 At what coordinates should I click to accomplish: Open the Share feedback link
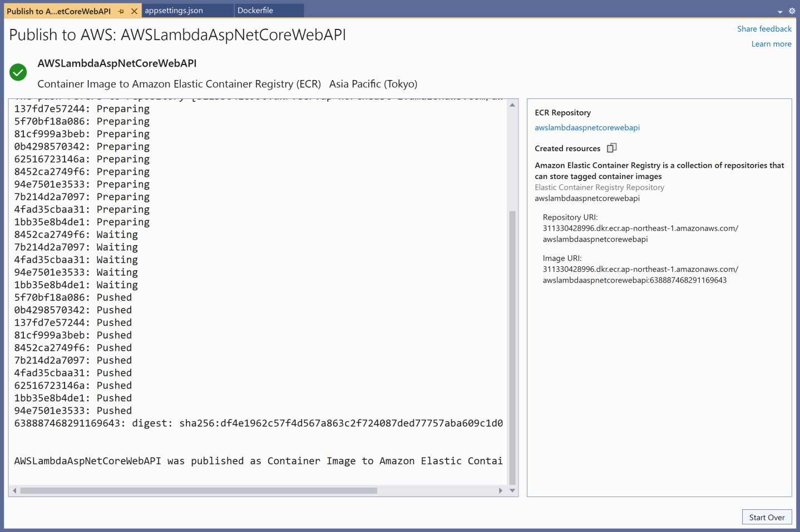click(x=764, y=29)
